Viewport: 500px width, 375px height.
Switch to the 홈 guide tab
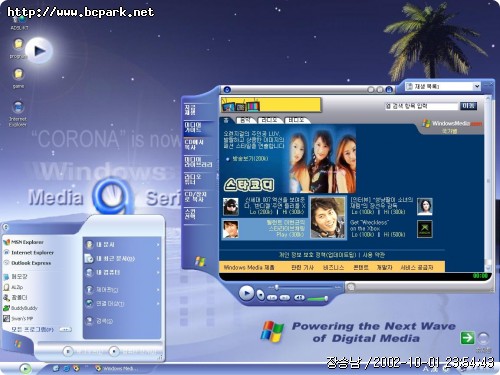pyautogui.click(x=226, y=120)
